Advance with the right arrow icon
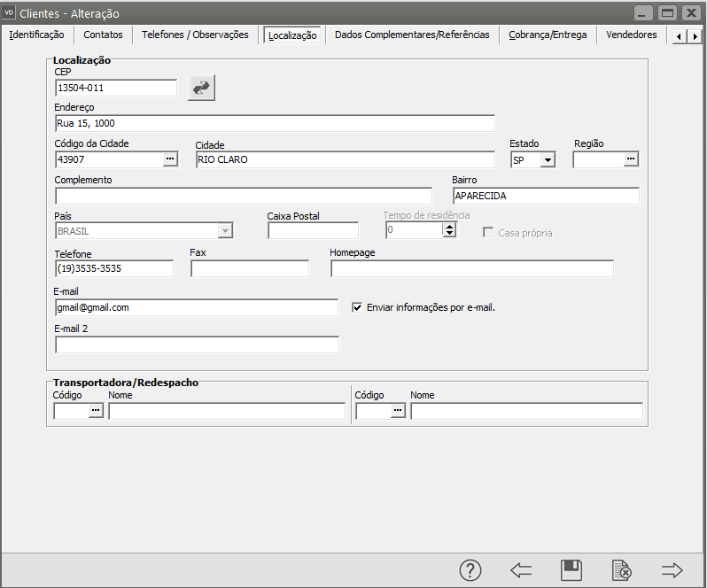The image size is (707, 588). [672, 570]
